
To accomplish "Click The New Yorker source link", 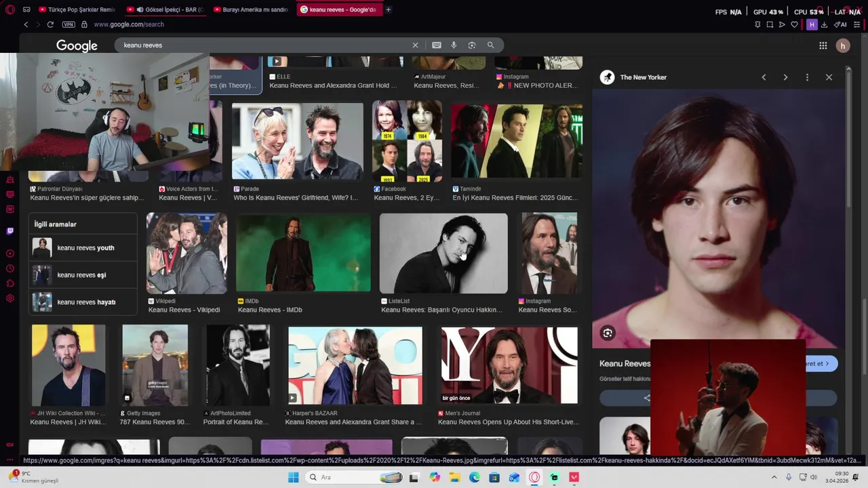I will (643, 77).
